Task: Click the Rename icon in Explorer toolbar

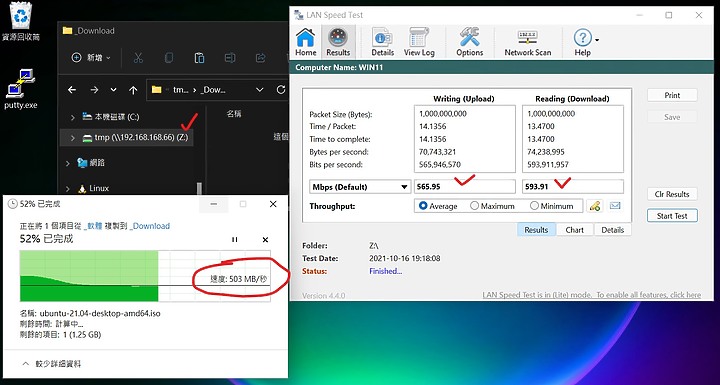Action: (230, 58)
